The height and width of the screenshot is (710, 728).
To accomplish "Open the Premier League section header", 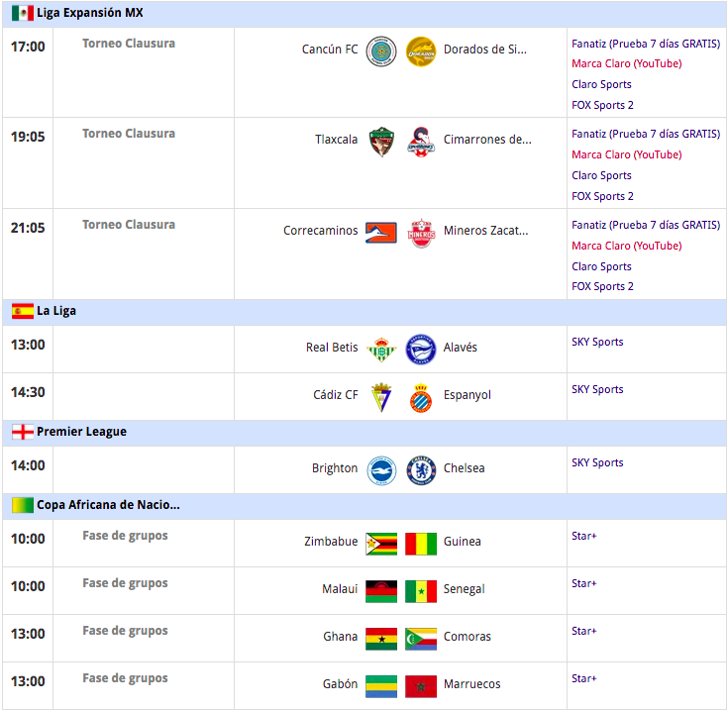I will pyautogui.click(x=81, y=432).
